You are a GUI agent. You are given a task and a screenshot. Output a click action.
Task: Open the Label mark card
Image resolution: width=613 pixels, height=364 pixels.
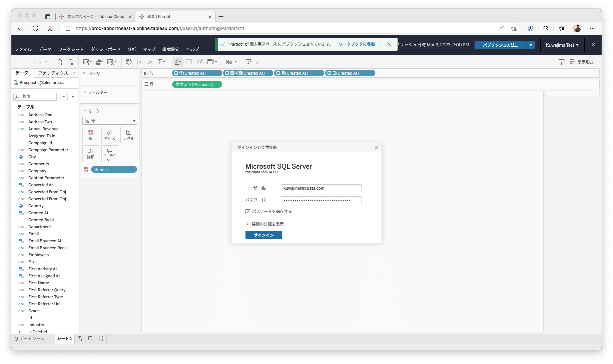pos(129,135)
